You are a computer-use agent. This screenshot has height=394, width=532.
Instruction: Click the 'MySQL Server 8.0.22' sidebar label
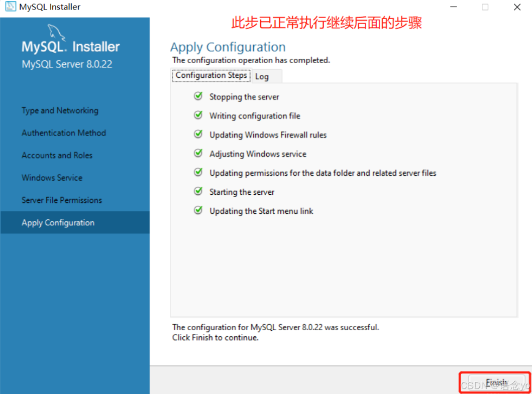(x=67, y=64)
